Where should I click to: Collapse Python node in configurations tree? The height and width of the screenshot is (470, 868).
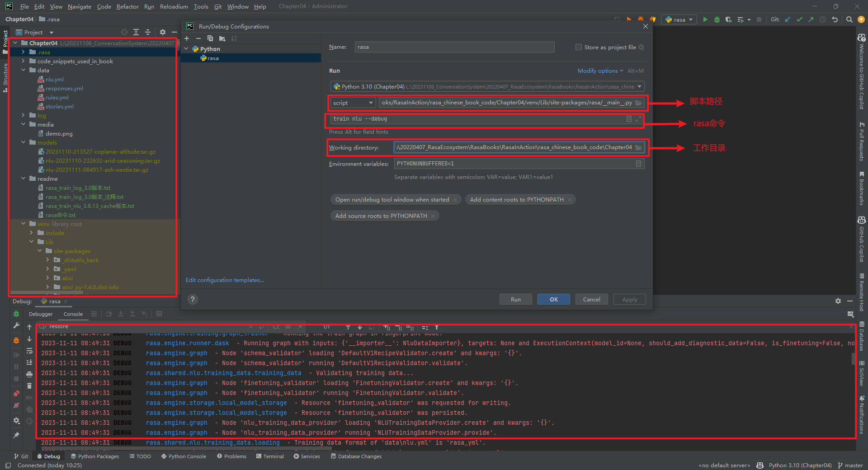click(186, 49)
